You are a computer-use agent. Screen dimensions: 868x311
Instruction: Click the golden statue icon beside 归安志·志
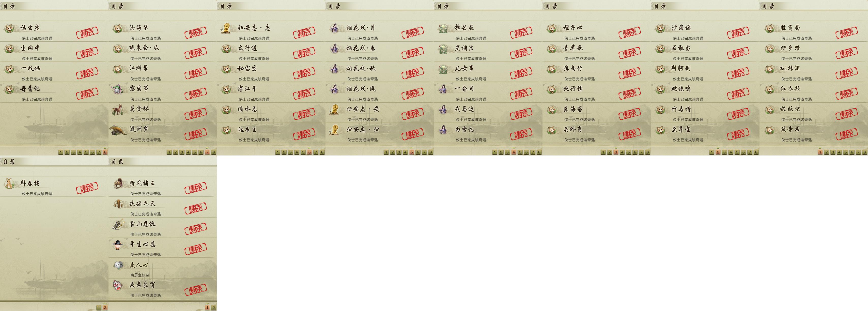coord(226,28)
